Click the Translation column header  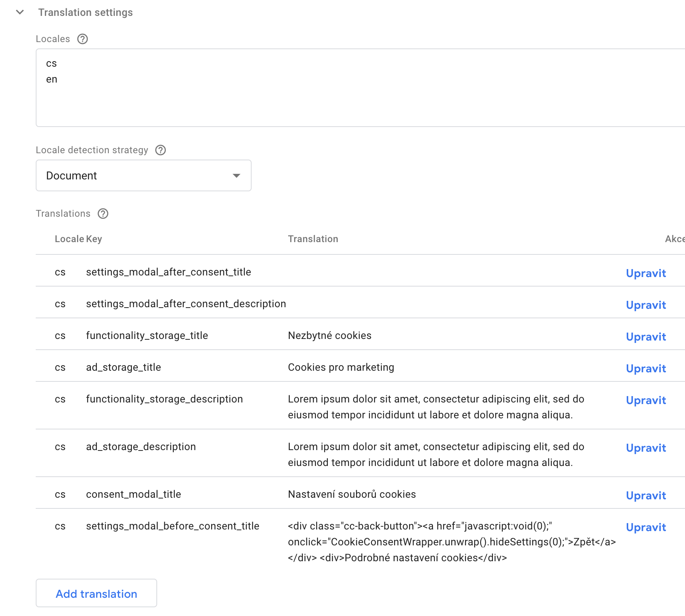[x=313, y=239]
